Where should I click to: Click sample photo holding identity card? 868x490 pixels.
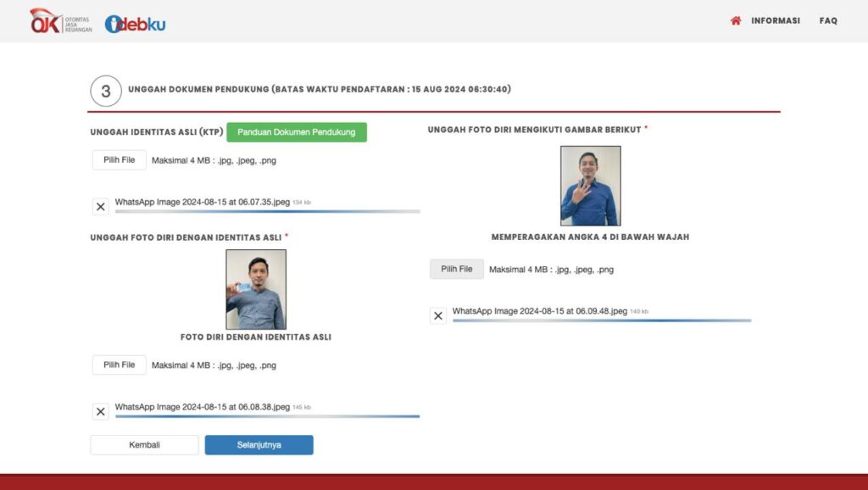pyautogui.click(x=256, y=289)
